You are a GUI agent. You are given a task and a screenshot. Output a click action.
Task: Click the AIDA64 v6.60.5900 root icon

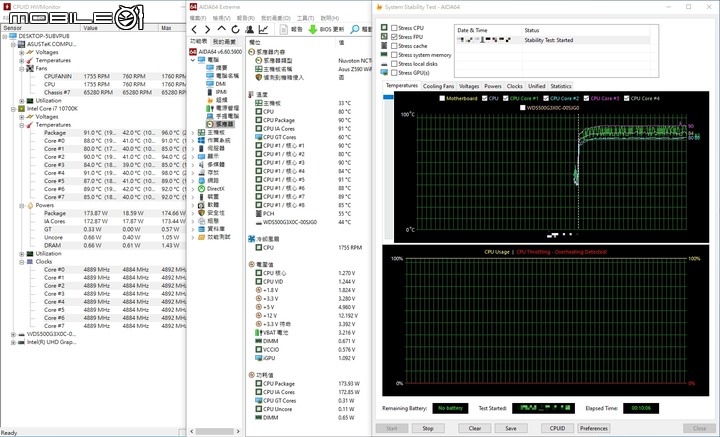(x=193, y=52)
